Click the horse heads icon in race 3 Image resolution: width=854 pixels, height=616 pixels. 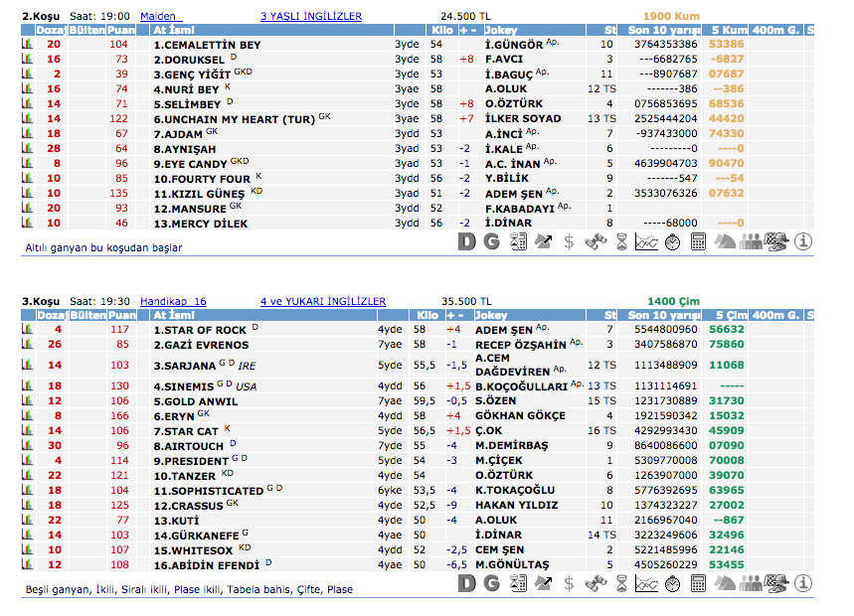[x=725, y=584]
